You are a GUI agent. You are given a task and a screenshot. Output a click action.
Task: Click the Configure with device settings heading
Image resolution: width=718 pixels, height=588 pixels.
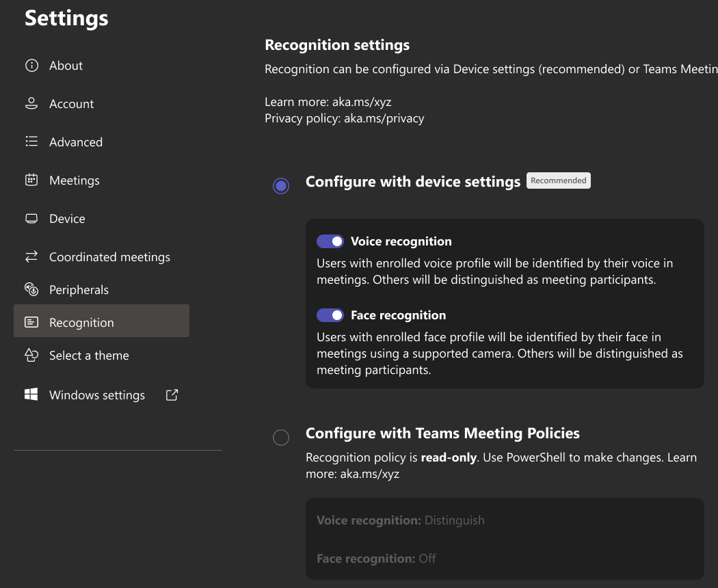tap(413, 182)
